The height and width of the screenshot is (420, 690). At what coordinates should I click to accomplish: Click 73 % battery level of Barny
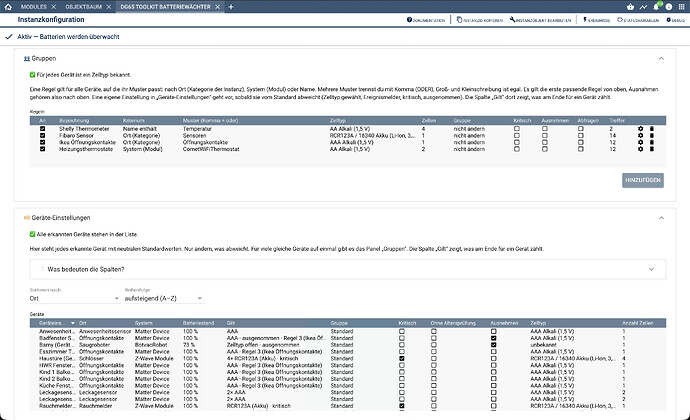(x=189, y=345)
